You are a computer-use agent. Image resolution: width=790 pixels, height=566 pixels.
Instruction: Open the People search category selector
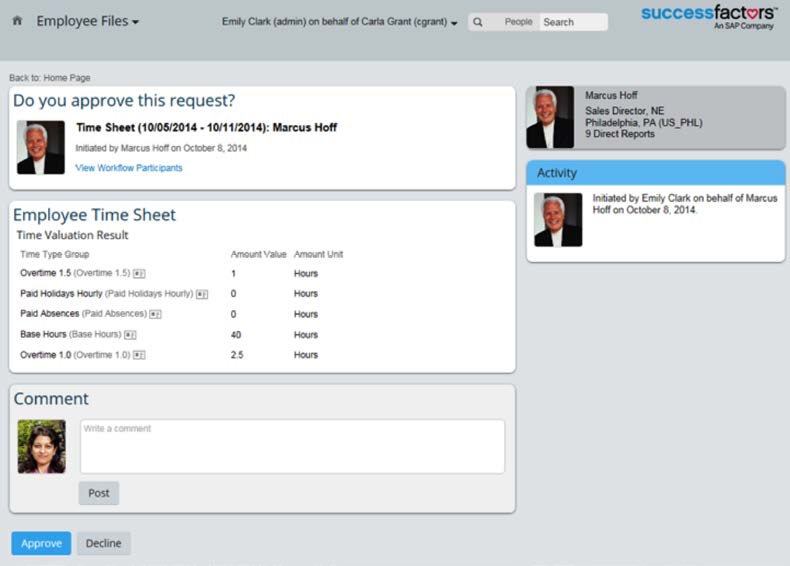click(x=518, y=22)
